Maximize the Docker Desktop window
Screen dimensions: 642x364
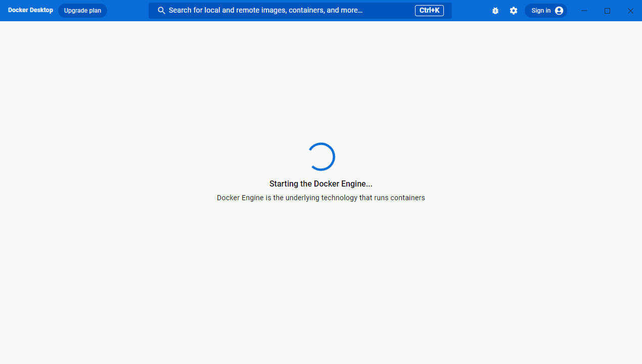pos(607,11)
